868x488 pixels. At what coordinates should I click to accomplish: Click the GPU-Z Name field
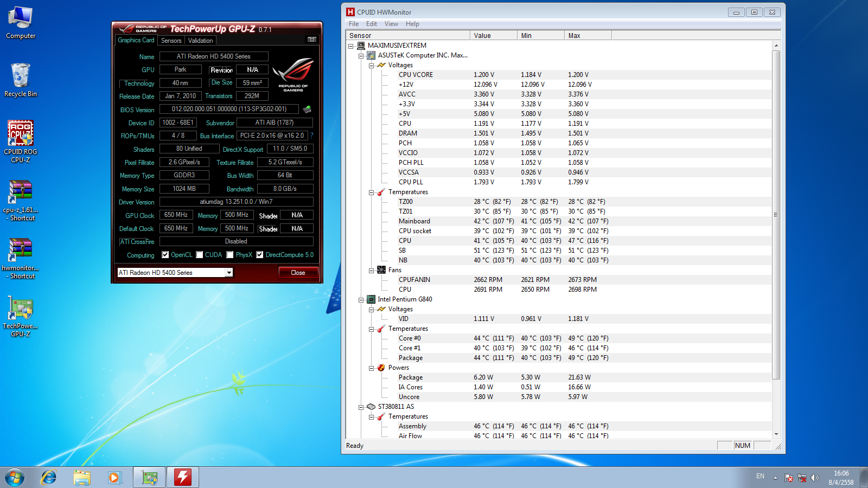click(x=214, y=56)
